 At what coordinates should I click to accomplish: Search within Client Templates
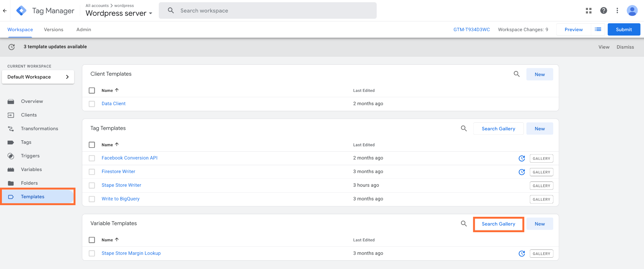click(x=517, y=74)
